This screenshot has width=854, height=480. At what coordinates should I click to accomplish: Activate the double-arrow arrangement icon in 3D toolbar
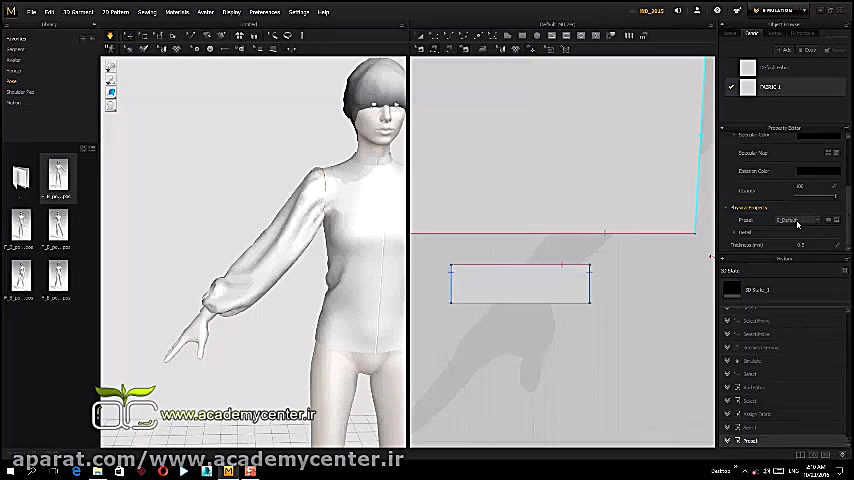tap(239, 35)
